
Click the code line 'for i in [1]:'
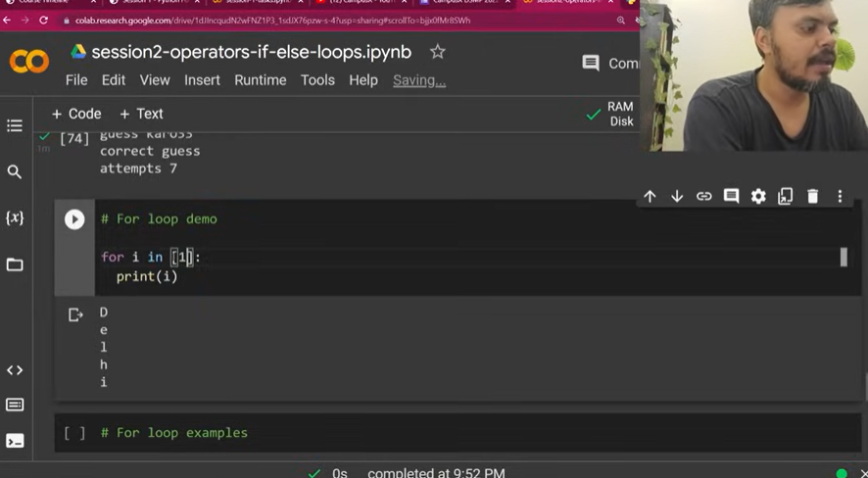151,258
